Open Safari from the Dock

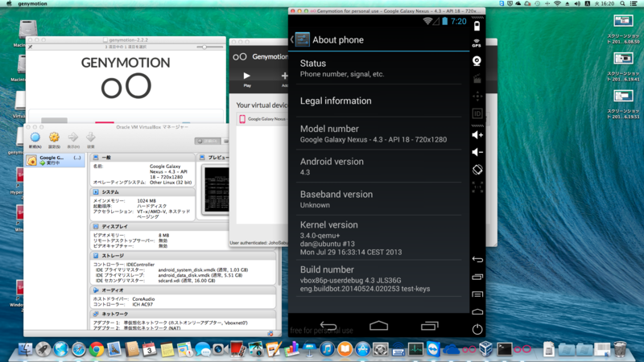click(79, 349)
